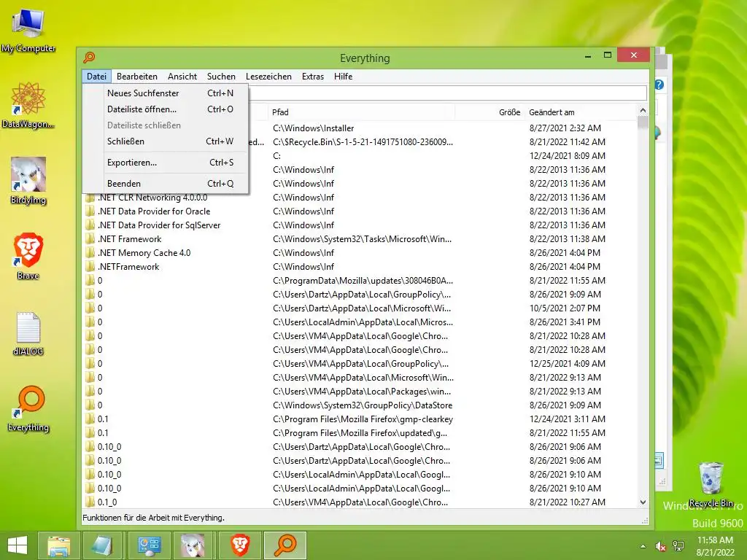Select folder icon of .NET Data Provider for SqlServer

(90, 225)
